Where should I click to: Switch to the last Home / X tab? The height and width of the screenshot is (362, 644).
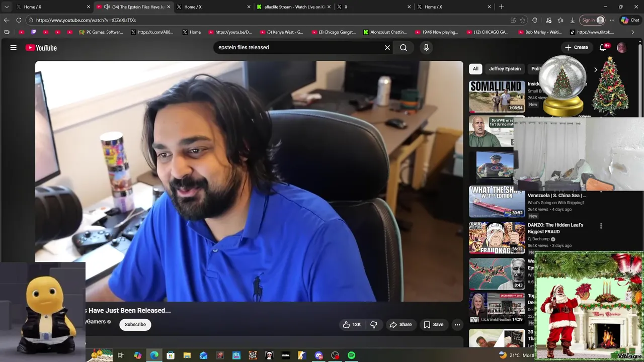[x=454, y=7]
